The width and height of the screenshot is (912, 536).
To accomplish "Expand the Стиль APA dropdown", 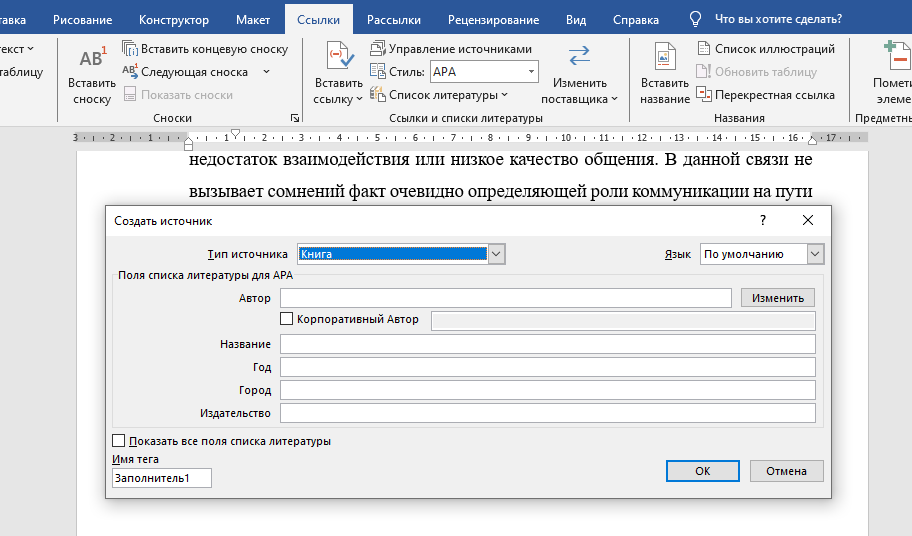I will (531, 72).
